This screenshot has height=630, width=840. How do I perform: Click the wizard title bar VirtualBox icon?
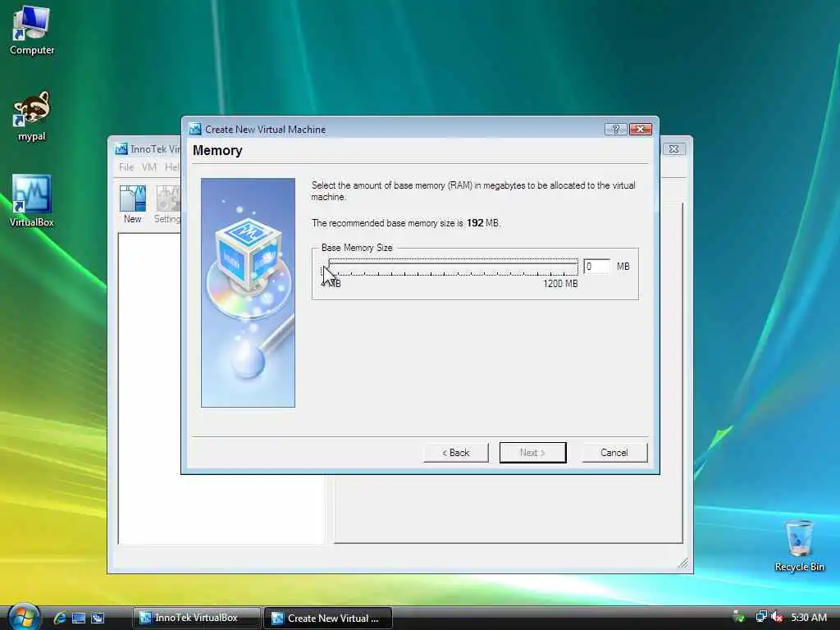point(195,129)
